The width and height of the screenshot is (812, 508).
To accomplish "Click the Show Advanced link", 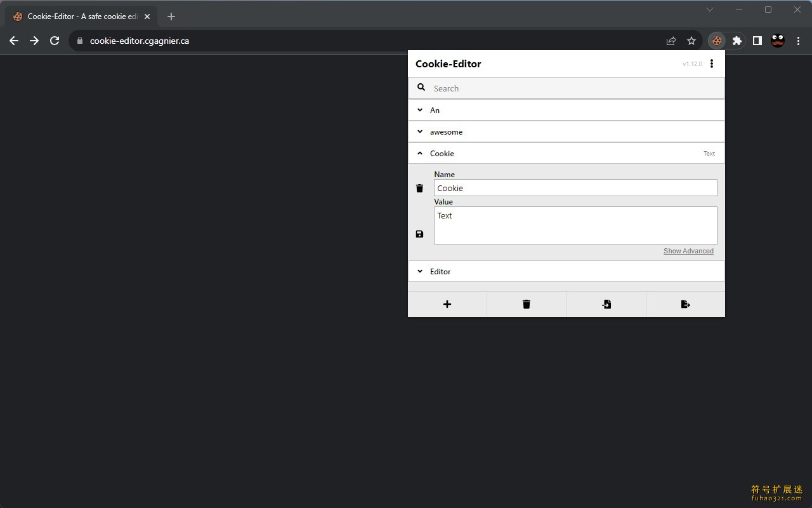I will (688, 251).
